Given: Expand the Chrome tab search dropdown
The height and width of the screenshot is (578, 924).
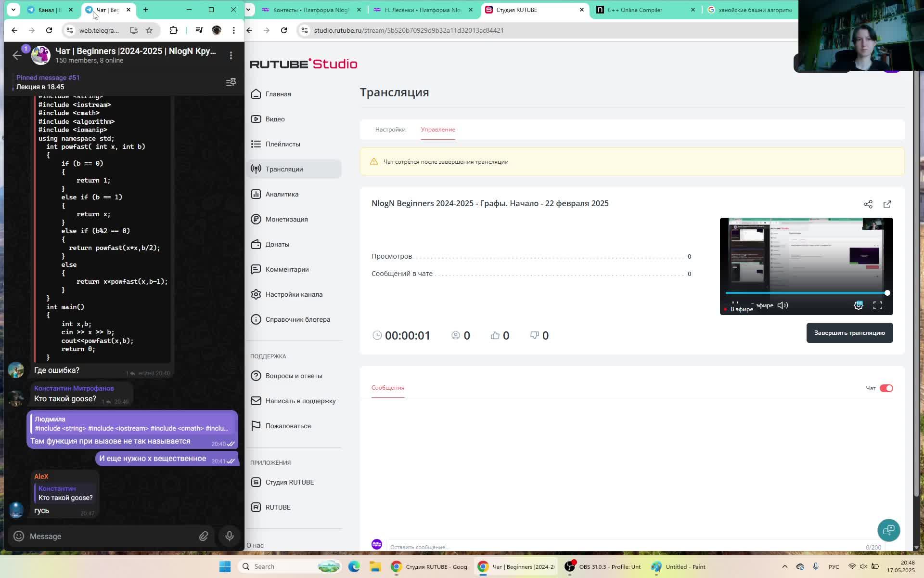Looking at the screenshot, I should click(x=13, y=10).
